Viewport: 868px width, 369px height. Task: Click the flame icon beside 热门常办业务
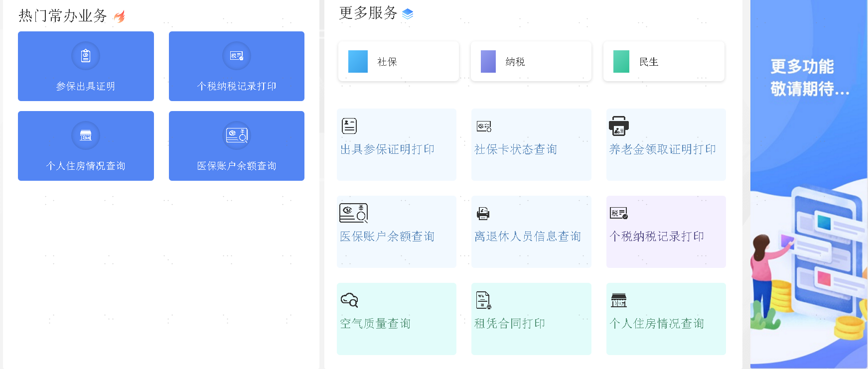point(120,16)
